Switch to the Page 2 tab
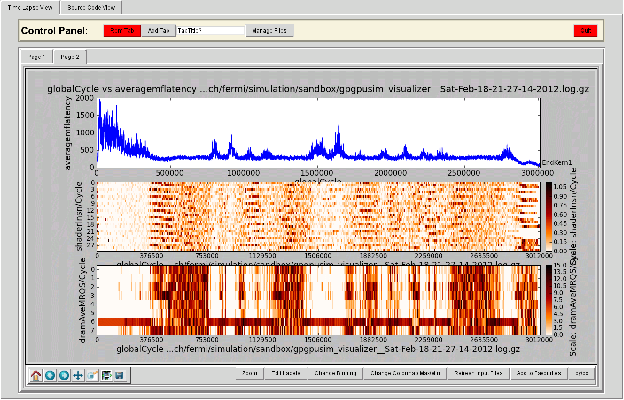624x400 pixels. [x=70, y=58]
